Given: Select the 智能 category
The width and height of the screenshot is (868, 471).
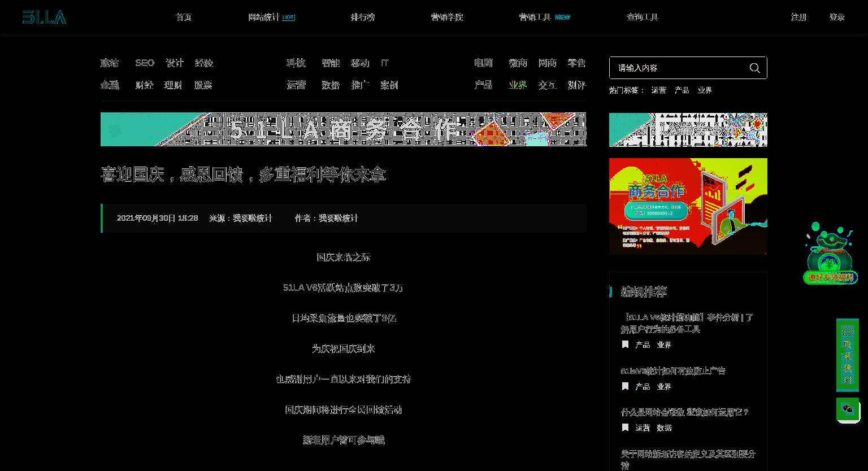Looking at the screenshot, I should (x=331, y=63).
